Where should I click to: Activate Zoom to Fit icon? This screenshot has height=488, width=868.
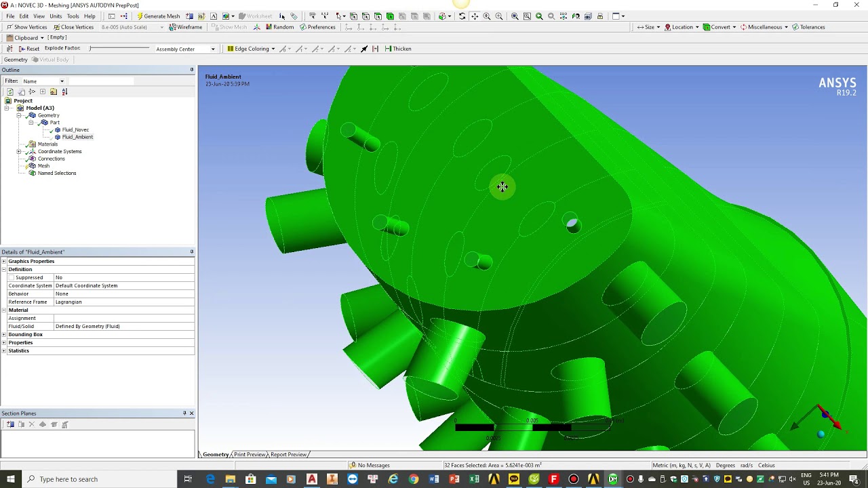(515, 16)
